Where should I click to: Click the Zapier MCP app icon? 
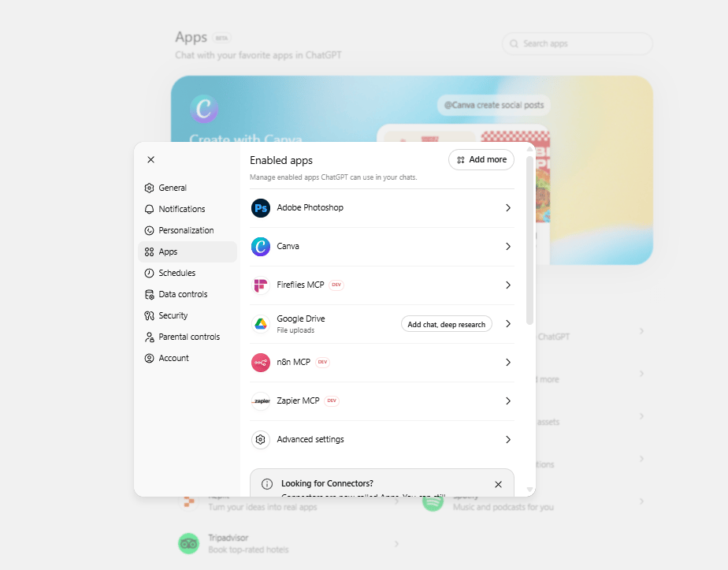point(261,400)
